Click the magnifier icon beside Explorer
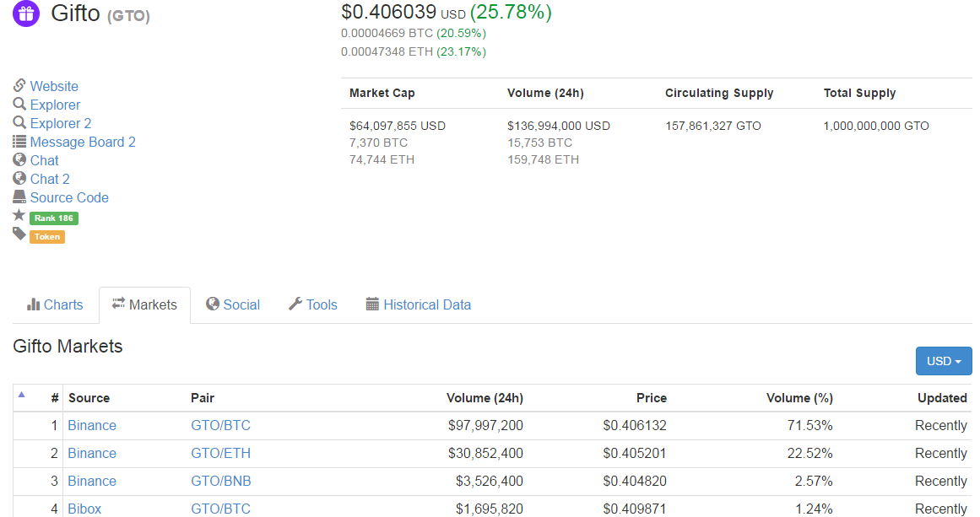The width and height of the screenshot is (980, 517). [x=19, y=104]
